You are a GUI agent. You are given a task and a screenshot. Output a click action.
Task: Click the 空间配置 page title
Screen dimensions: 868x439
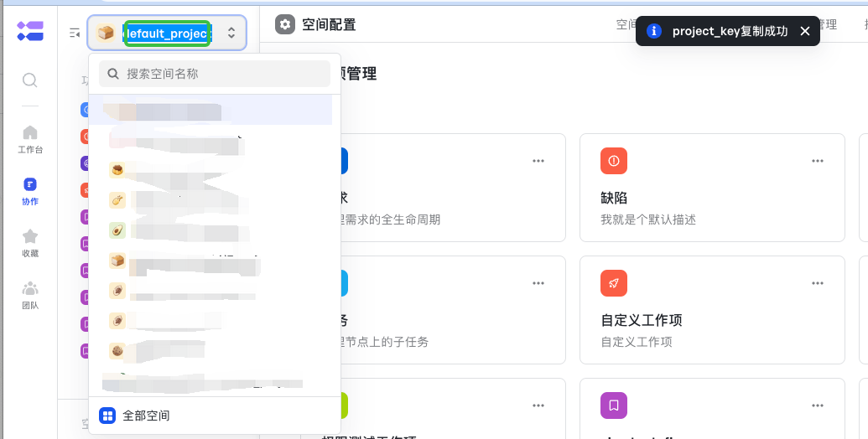[x=329, y=24]
